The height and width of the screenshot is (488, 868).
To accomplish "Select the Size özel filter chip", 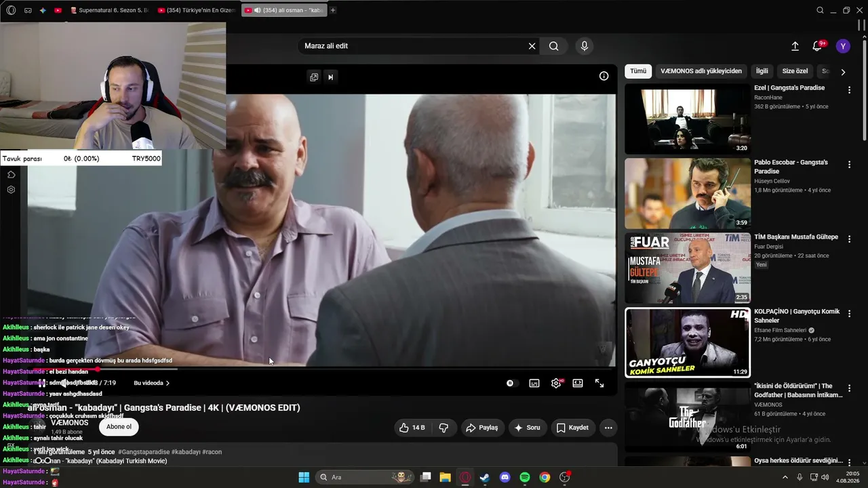I will pos(795,71).
